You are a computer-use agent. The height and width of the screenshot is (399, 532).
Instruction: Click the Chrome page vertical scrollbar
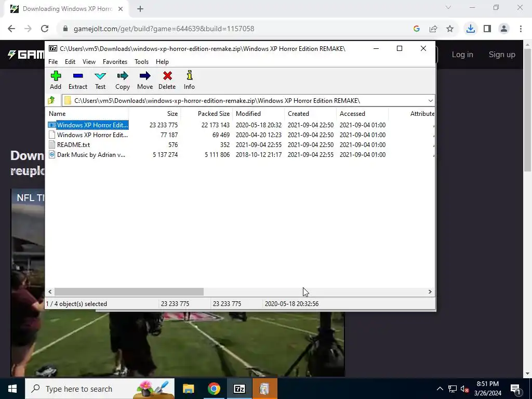click(x=527, y=110)
